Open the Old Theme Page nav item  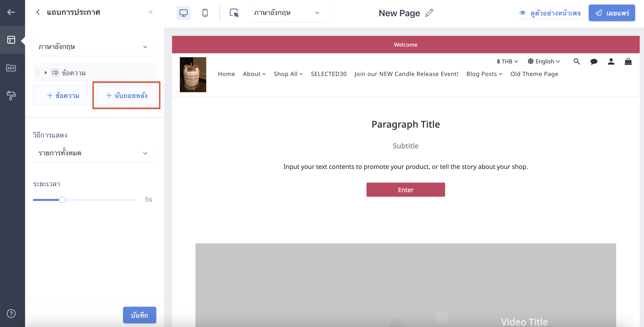(x=534, y=74)
